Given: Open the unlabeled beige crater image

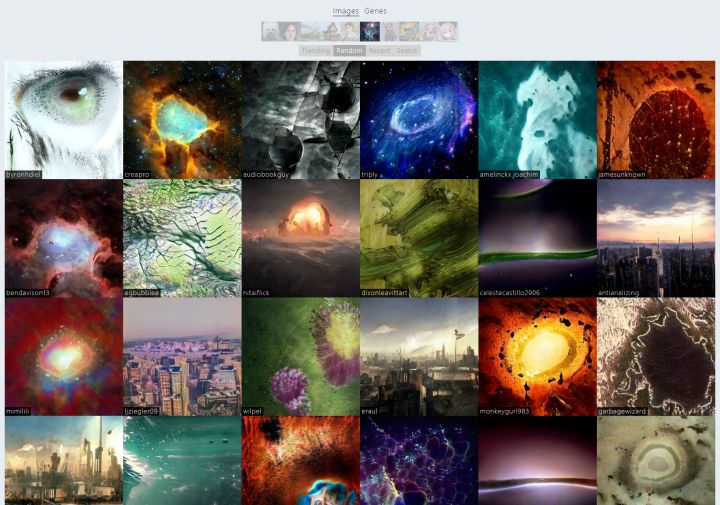Looking at the screenshot, I should (x=656, y=460).
